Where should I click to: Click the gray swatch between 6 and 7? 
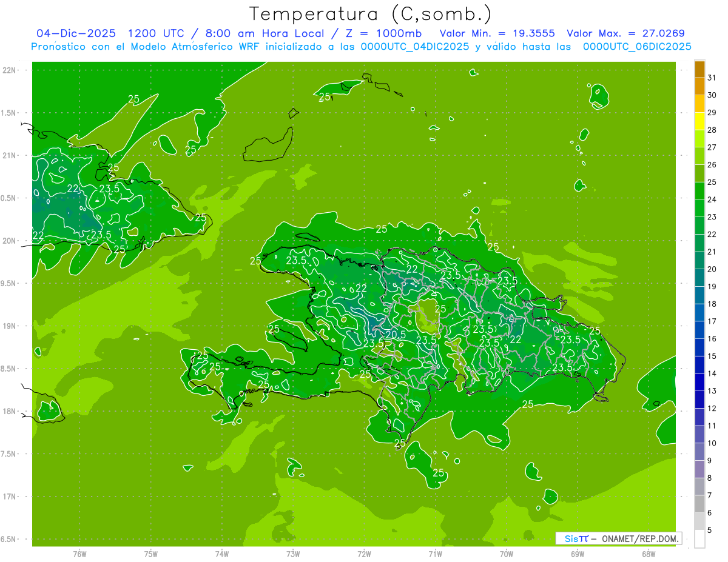[700, 504]
